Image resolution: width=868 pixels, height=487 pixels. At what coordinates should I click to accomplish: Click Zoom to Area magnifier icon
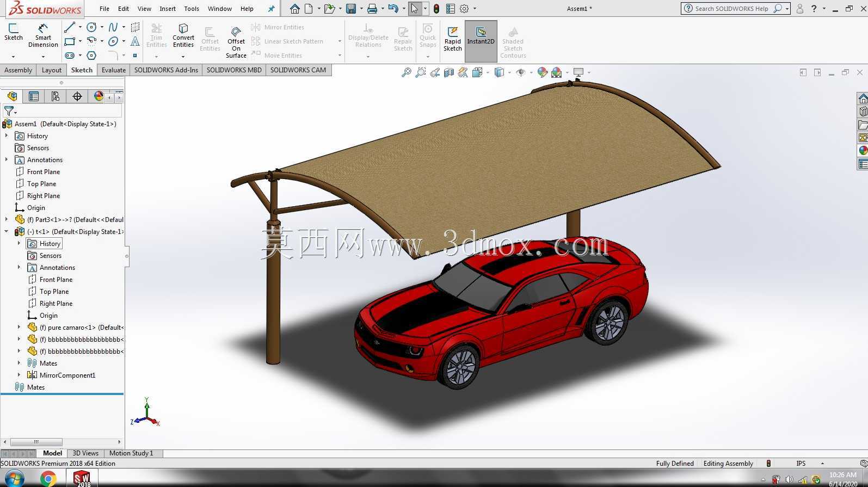421,72
